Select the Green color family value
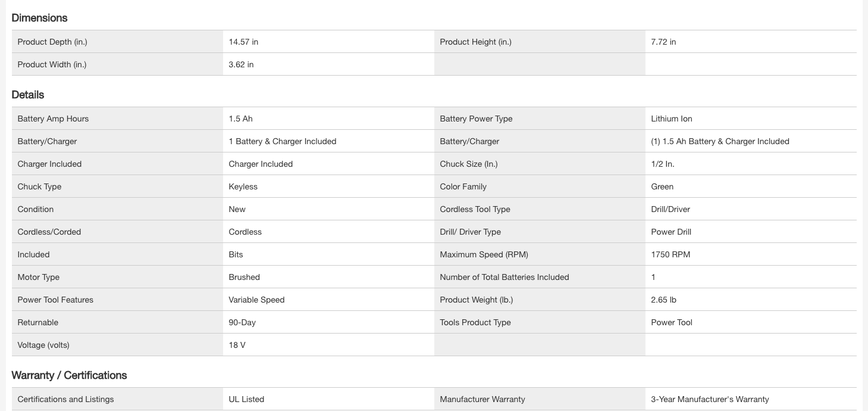This screenshot has height=411, width=868. tap(662, 186)
